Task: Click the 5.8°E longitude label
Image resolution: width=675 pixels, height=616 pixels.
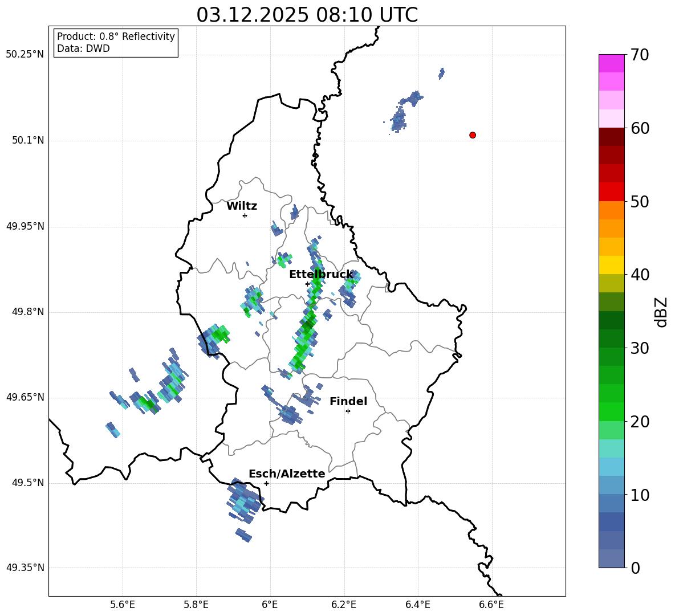Action: pos(196,605)
